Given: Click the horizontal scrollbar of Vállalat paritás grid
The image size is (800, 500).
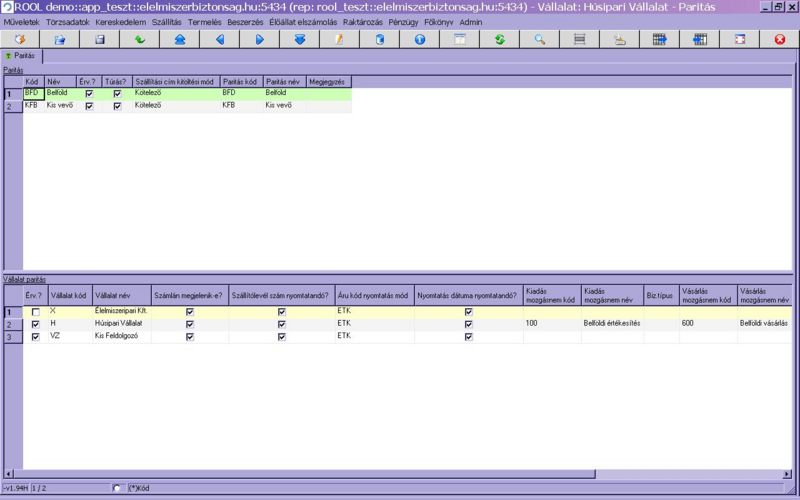Looking at the screenshot, I should (x=400, y=473).
